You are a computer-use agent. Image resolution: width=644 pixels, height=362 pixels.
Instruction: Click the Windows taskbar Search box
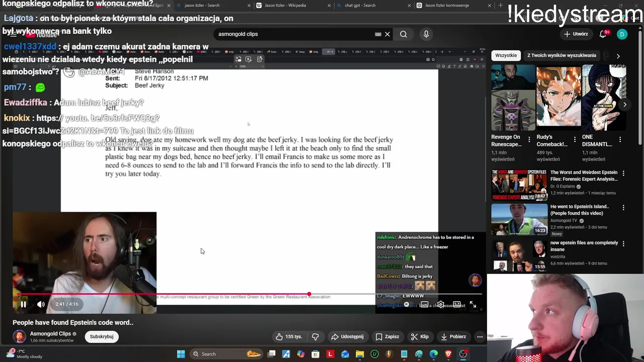pos(226,354)
